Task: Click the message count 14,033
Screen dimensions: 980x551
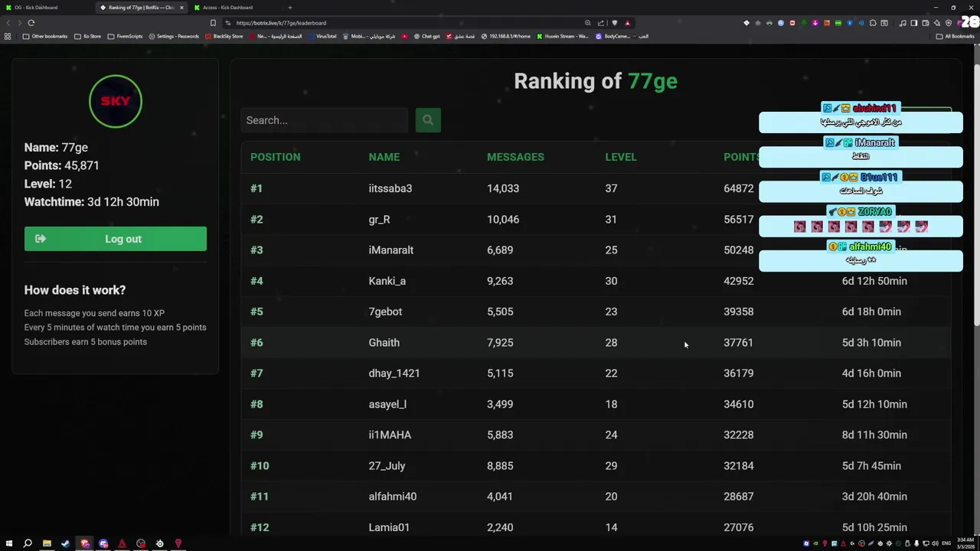Action: click(503, 188)
